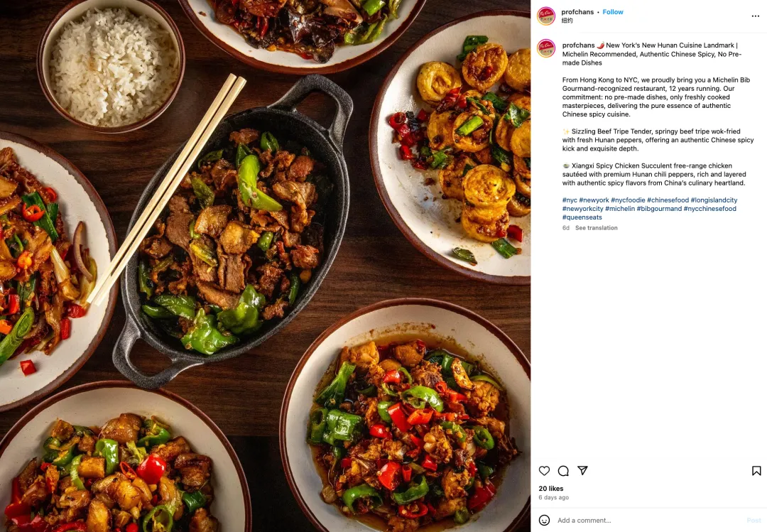This screenshot has height=532, width=767.
Task: Open comments via speech bubble icon
Action: coord(563,471)
